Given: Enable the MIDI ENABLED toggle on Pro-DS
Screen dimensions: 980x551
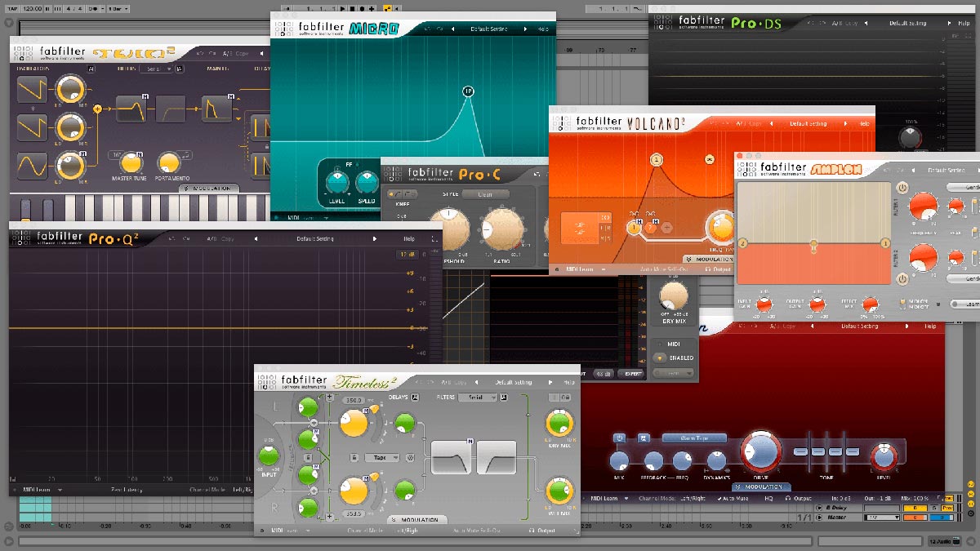Looking at the screenshot, I should click(x=659, y=358).
